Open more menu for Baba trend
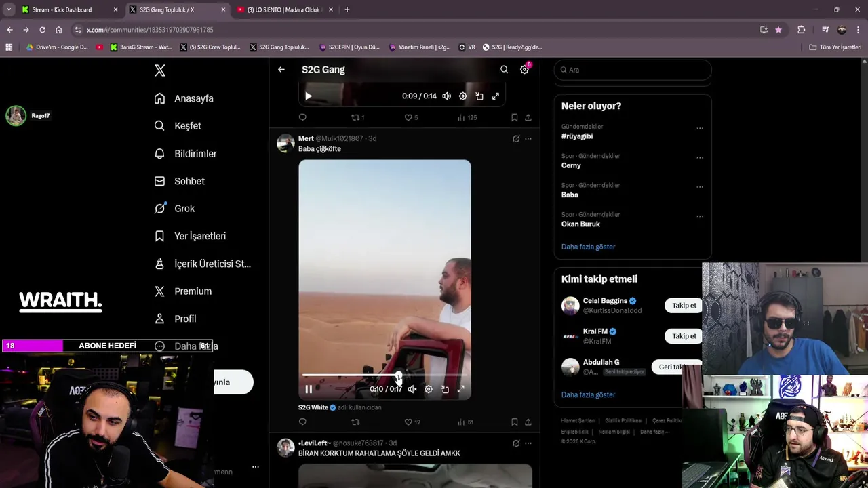Viewport: 868px width, 488px height. [700, 187]
